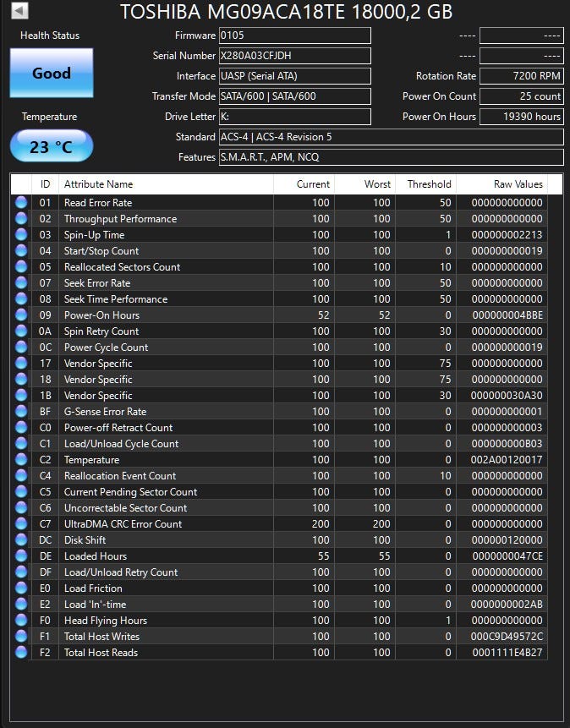This screenshot has width=570, height=728.
Task: Click raw value 002A00120017 of Temperature
Action: pyautogui.click(x=507, y=460)
